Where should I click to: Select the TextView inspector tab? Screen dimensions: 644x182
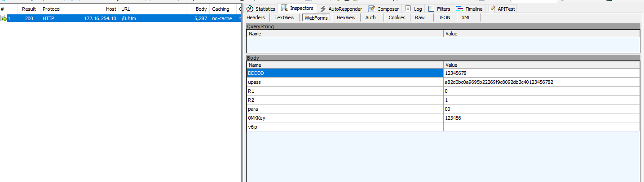pyautogui.click(x=284, y=17)
